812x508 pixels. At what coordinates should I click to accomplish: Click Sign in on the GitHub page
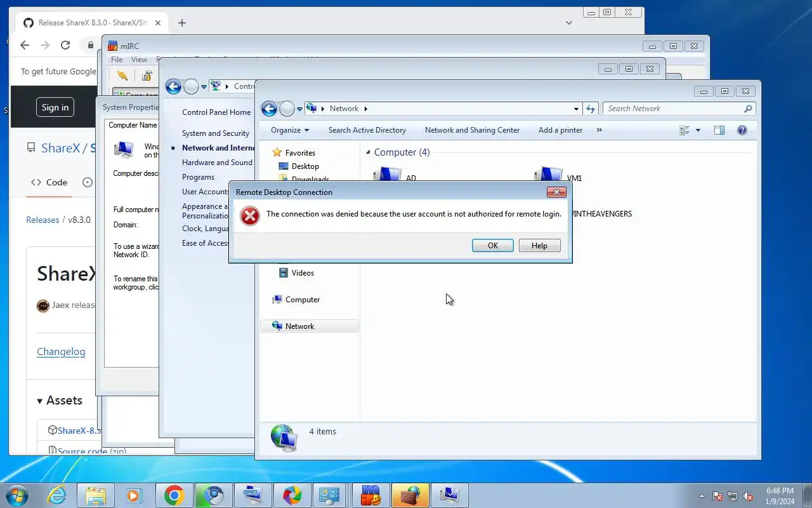pyautogui.click(x=55, y=107)
